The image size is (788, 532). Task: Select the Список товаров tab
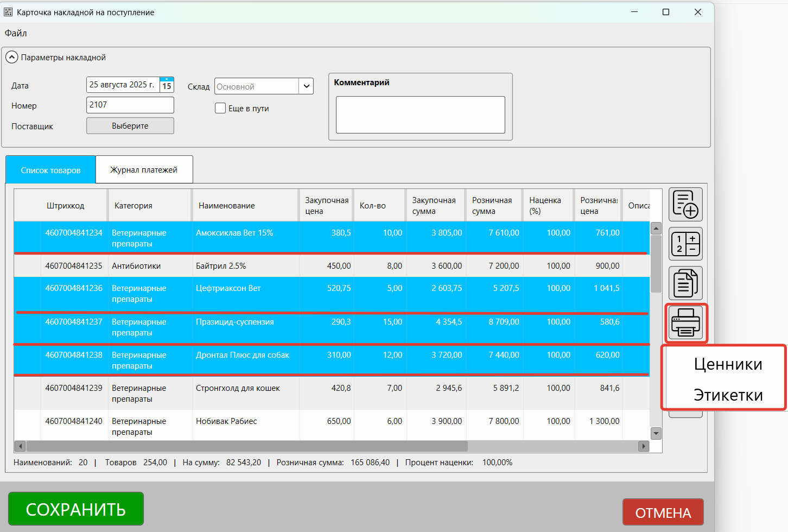(50, 170)
